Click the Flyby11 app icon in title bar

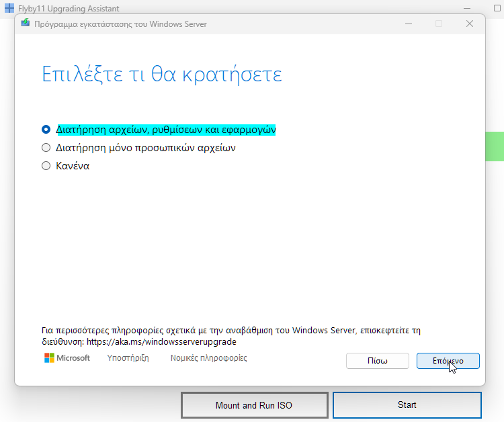(x=9, y=8)
